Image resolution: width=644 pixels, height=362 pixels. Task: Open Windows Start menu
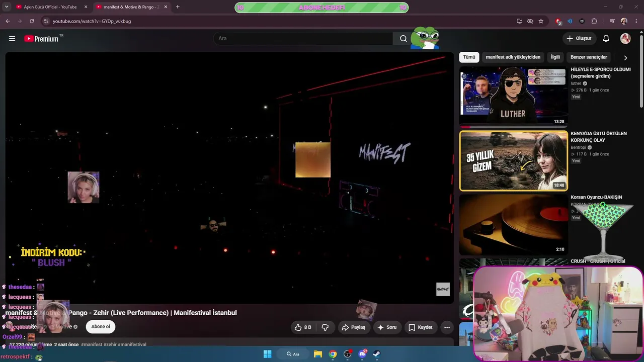[267, 354]
